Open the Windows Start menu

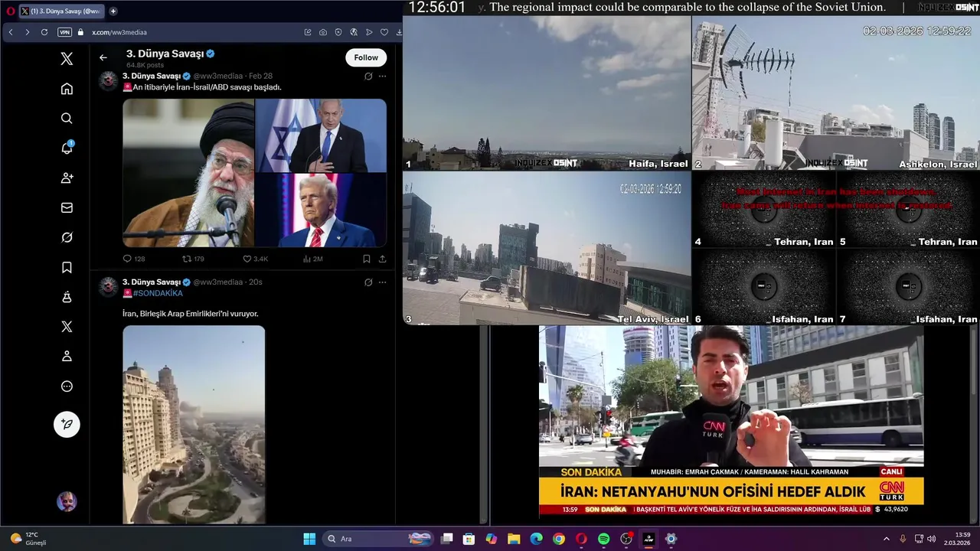click(x=309, y=539)
